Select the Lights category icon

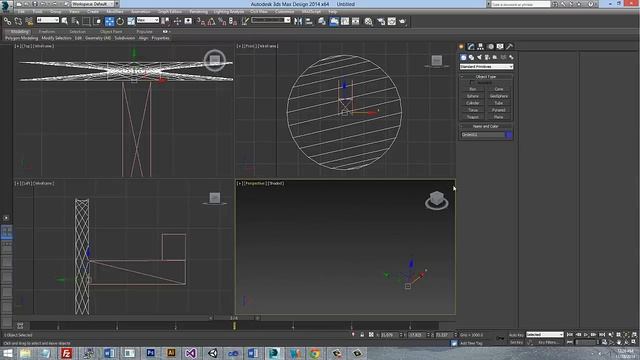[479, 58]
